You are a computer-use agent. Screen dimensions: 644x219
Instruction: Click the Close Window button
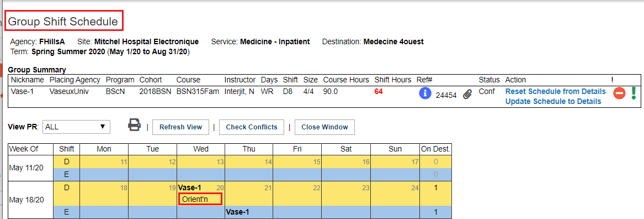[324, 127]
